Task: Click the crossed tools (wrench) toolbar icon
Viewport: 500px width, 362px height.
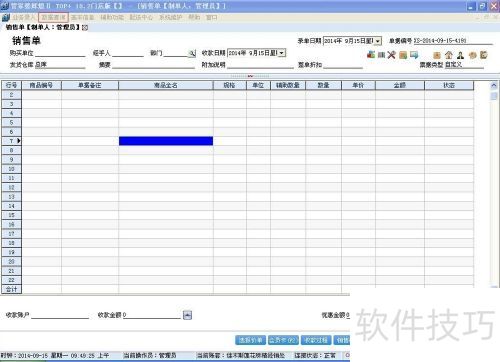Action: (391, 55)
